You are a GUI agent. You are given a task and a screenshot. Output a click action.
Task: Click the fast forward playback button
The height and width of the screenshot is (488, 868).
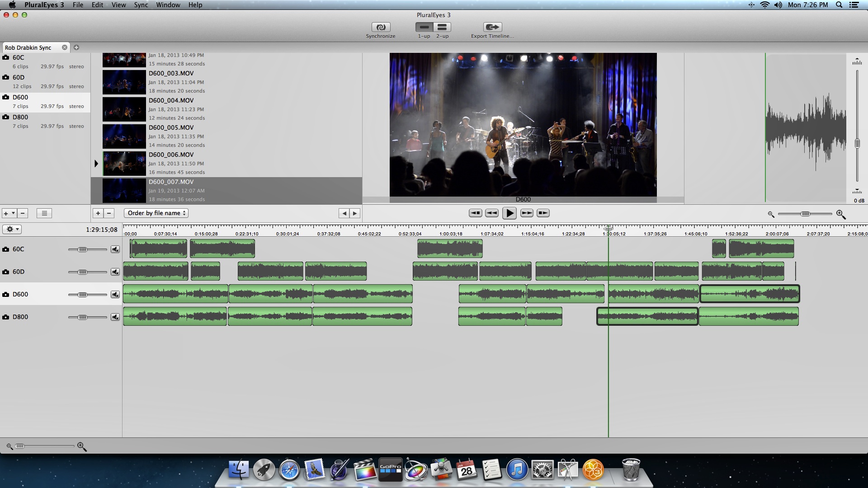[527, 213]
